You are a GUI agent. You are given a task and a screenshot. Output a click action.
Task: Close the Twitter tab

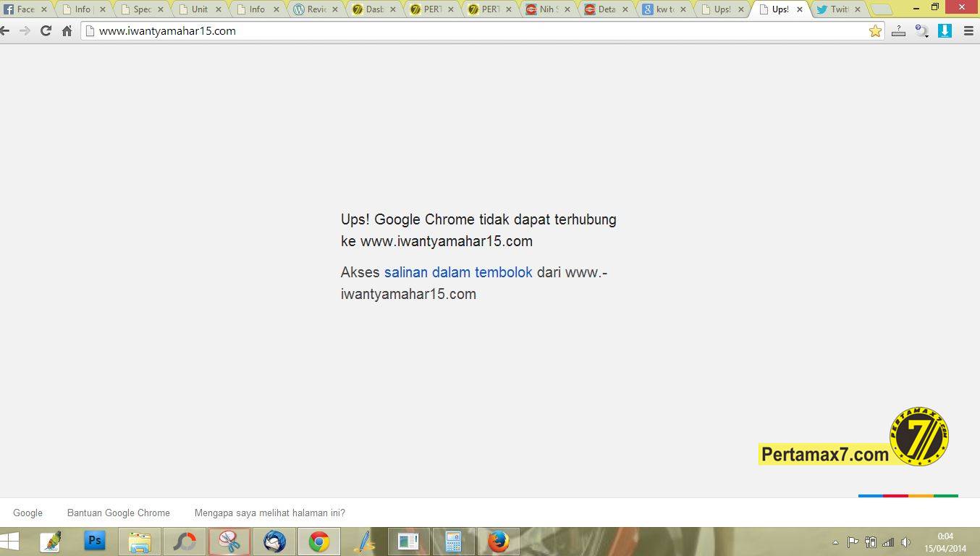(x=858, y=9)
